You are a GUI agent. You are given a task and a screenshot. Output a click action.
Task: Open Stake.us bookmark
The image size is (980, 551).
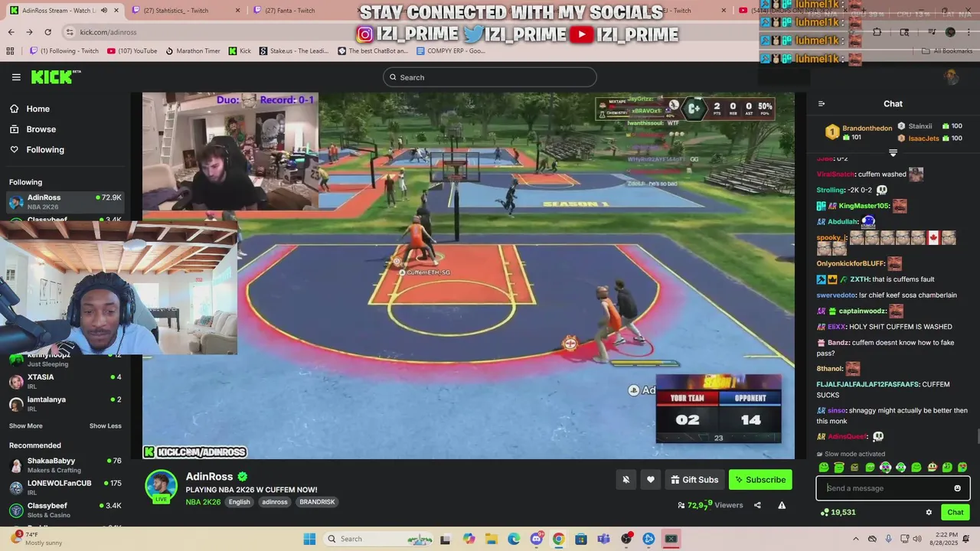click(x=294, y=51)
